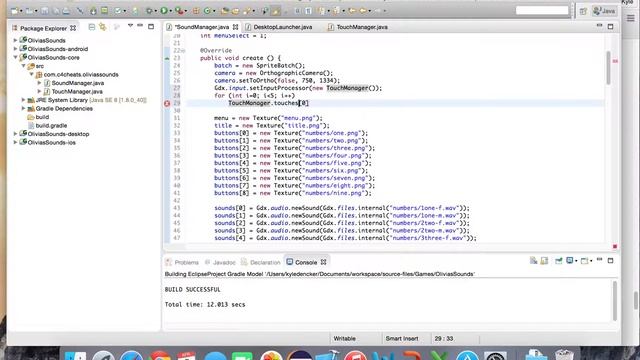Click the Console vertical scrollbar
This screenshot has height=360, width=640.
pos(615,301)
